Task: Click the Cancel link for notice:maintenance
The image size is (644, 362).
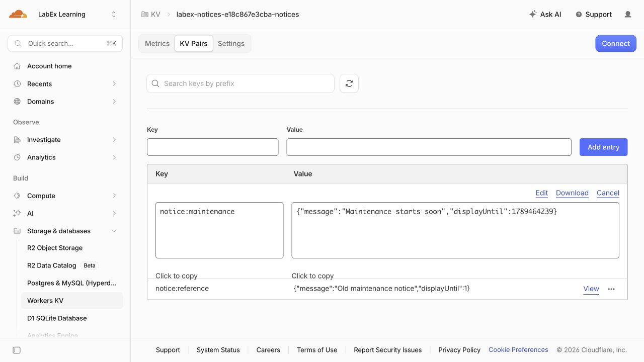Action: [608, 193]
